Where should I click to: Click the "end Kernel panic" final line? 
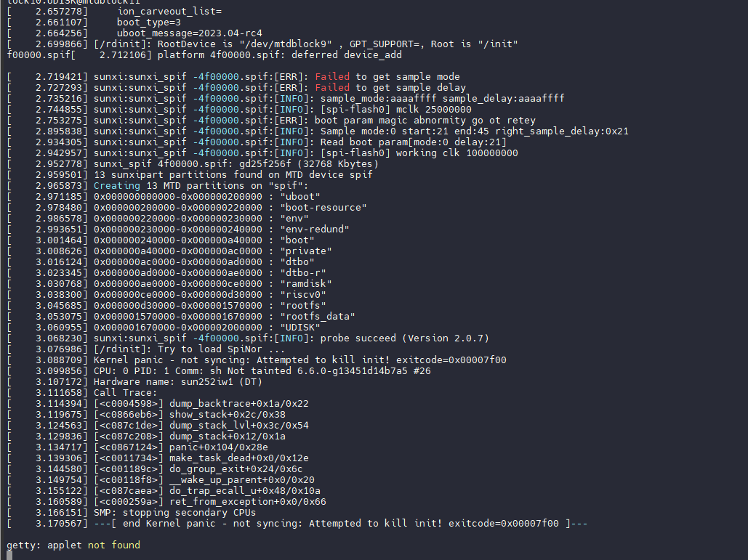(x=340, y=523)
